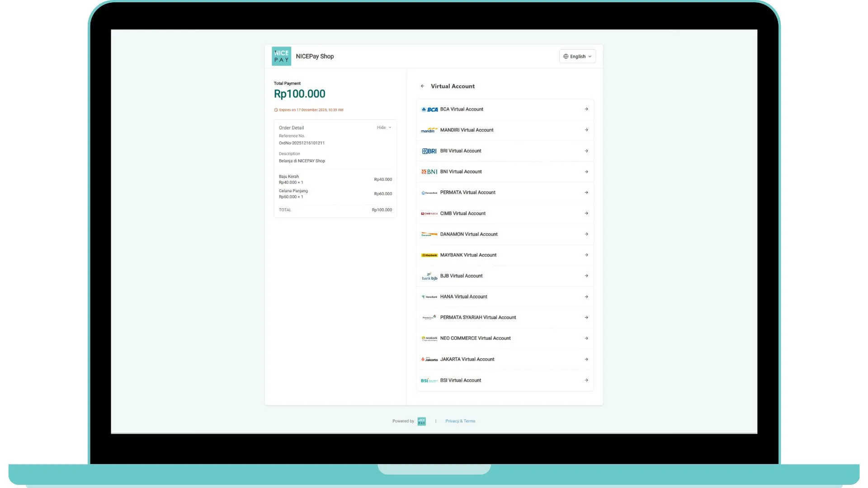Click arrow on BJB Virtual Account row

coord(586,276)
